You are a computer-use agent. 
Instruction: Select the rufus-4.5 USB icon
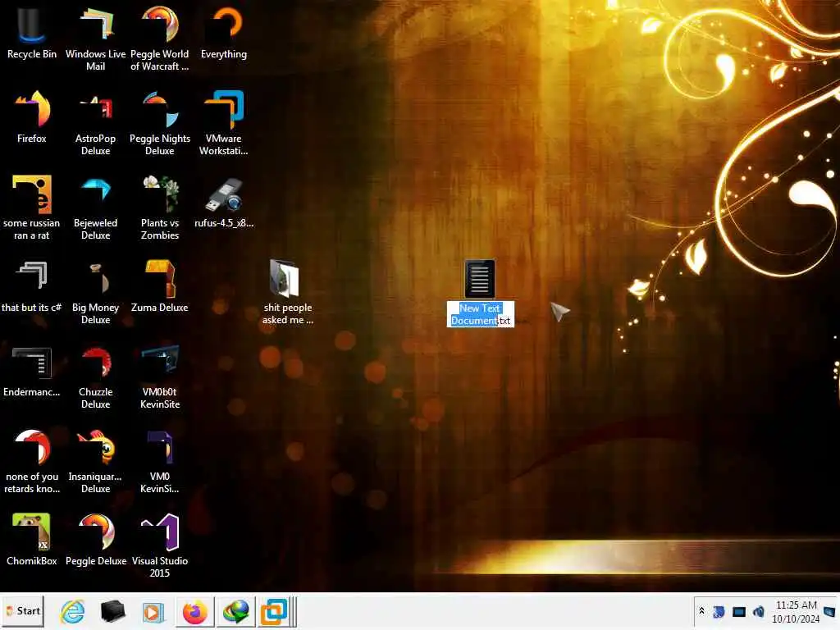click(x=224, y=202)
